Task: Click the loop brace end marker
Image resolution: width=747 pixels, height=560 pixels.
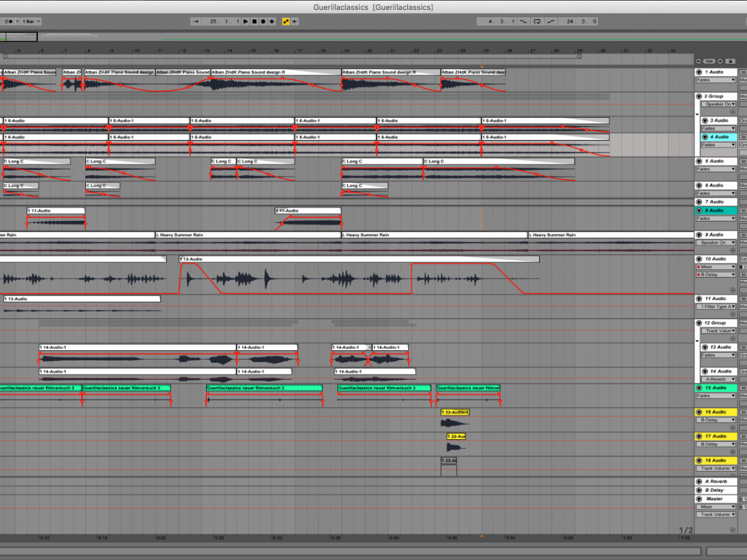Action: click(x=578, y=56)
